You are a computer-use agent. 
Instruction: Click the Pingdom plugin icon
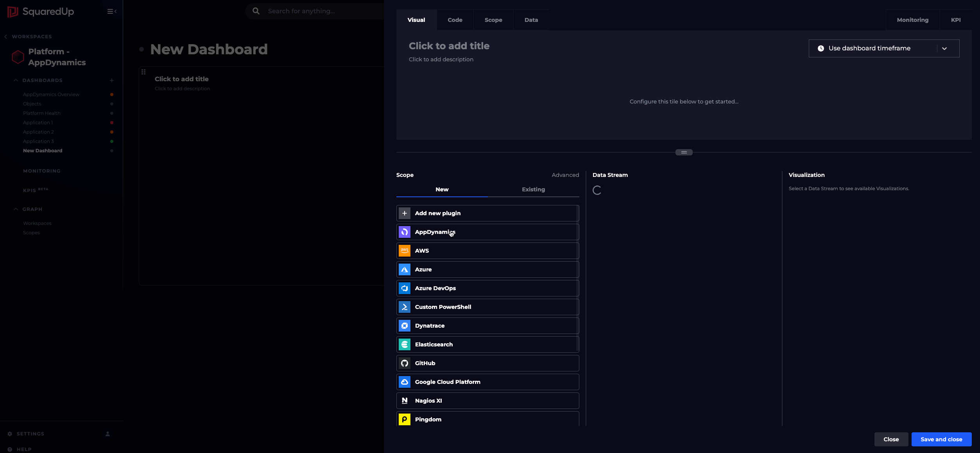pyautogui.click(x=404, y=419)
